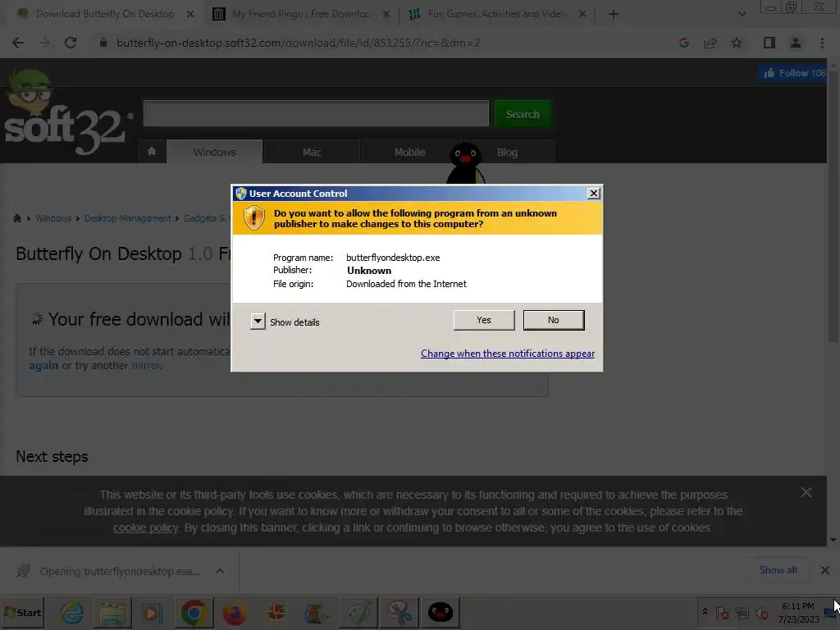
Task: Open Chrome profile icon
Action: (x=796, y=43)
